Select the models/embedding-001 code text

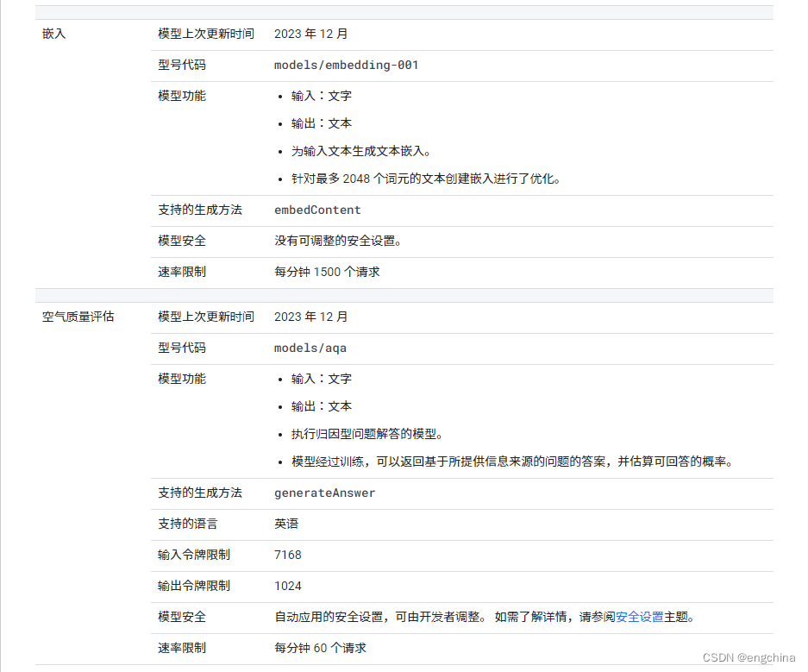346,65
